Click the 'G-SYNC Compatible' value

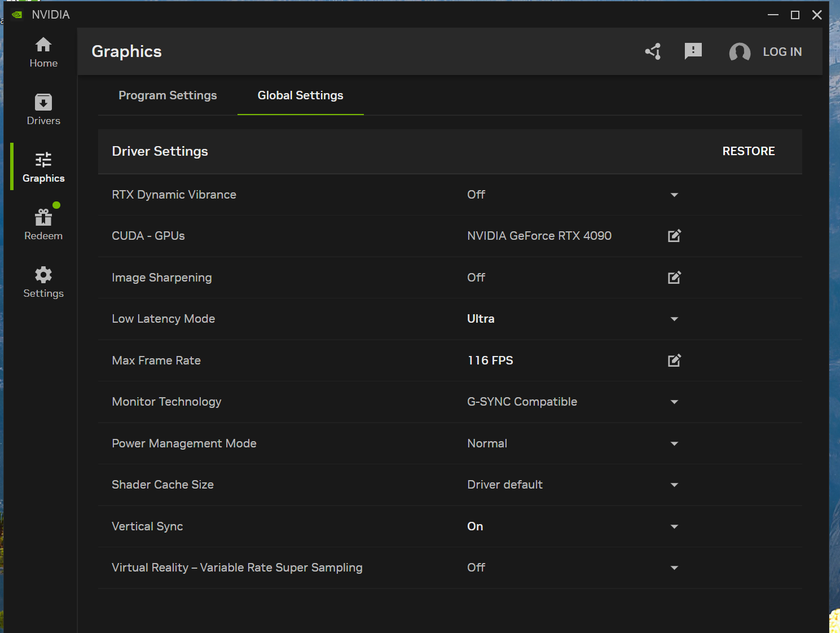coord(522,402)
